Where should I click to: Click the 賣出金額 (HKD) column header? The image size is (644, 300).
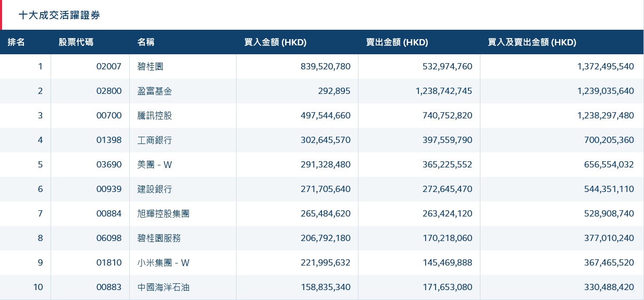click(397, 42)
